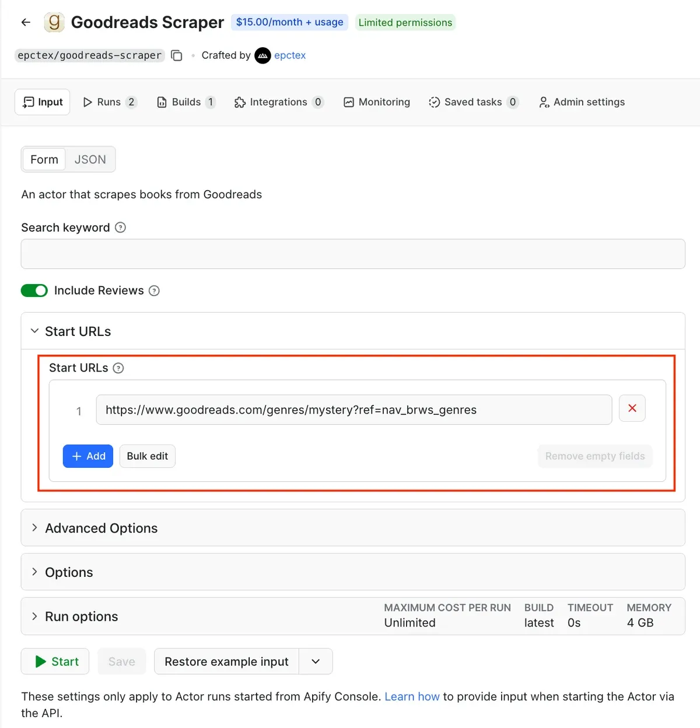Click the epctex author avatar
700x728 pixels.
tap(262, 55)
